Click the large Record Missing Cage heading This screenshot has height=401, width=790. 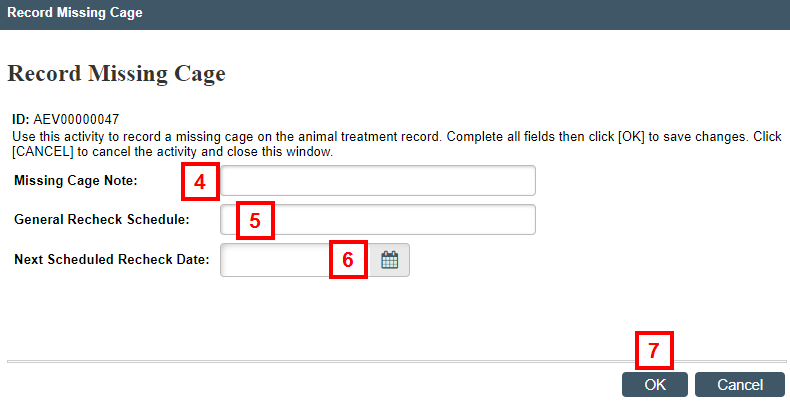[116, 74]
